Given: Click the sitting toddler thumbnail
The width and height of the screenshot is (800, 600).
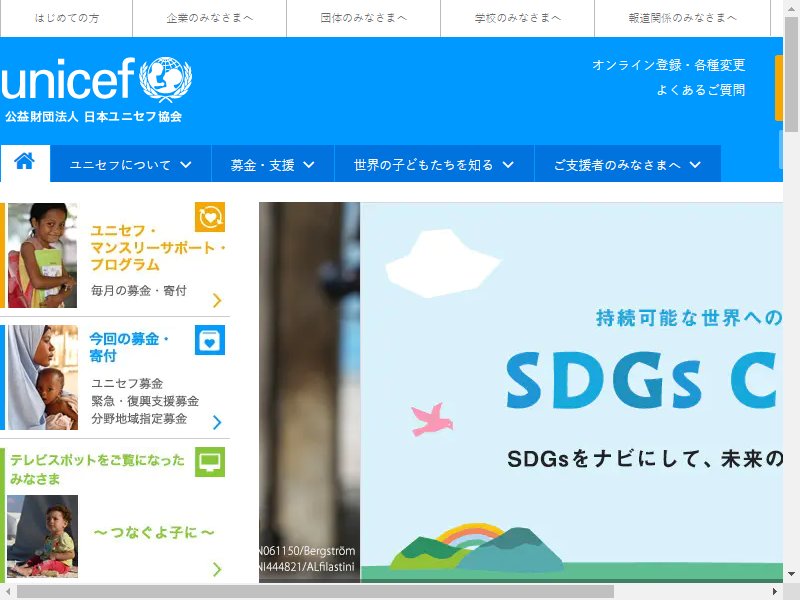Looking at the screenshot, I should click(x=42, y=536).
